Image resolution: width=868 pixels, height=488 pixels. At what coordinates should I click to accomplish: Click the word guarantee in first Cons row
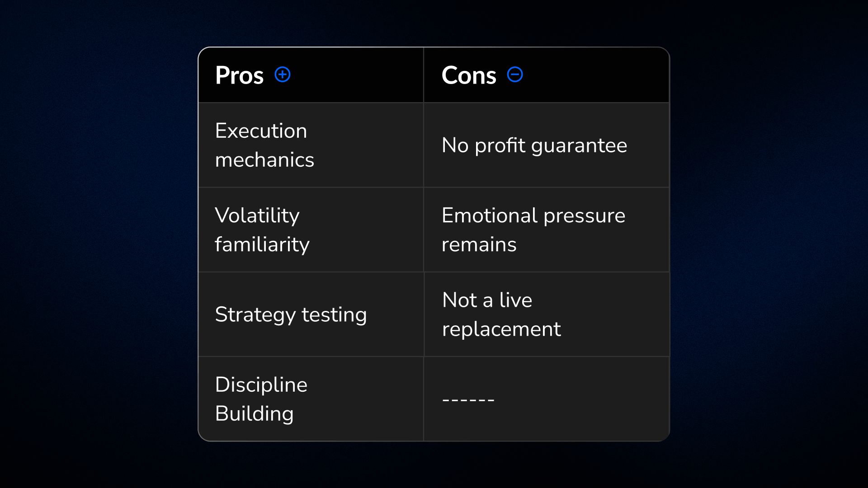(x=579, y=146)
